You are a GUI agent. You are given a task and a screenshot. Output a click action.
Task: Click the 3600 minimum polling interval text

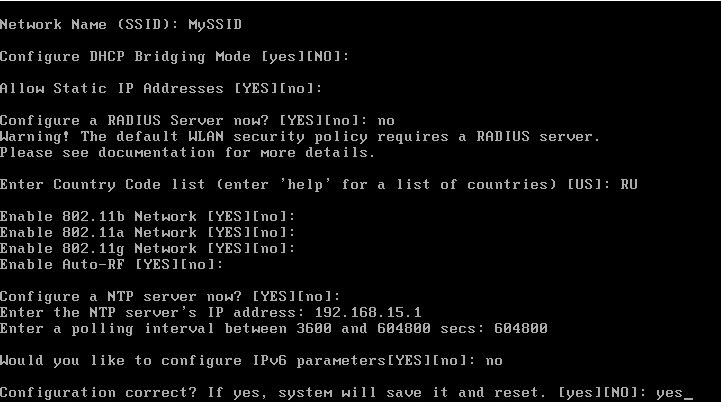[314, 328]
